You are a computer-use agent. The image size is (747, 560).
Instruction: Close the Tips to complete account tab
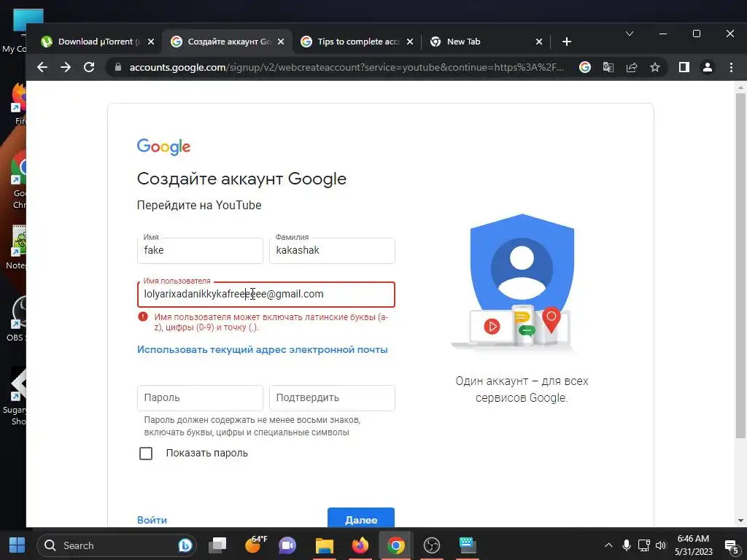tap(410, 42)
